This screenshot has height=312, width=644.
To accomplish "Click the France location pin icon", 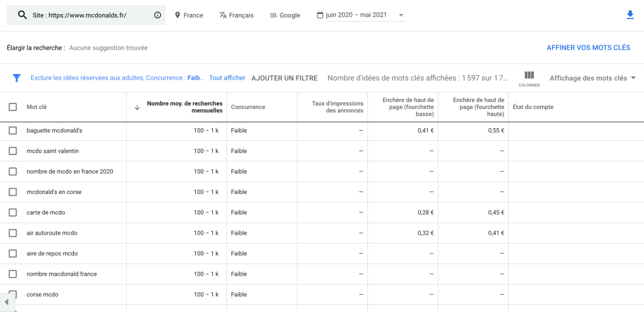I will pyautogui.click(x=177, y=15).
